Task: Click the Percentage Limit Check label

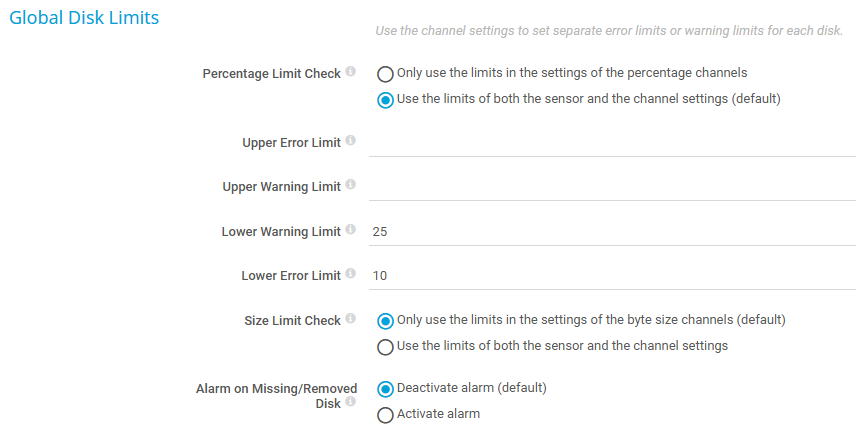Action: point(271,74)
